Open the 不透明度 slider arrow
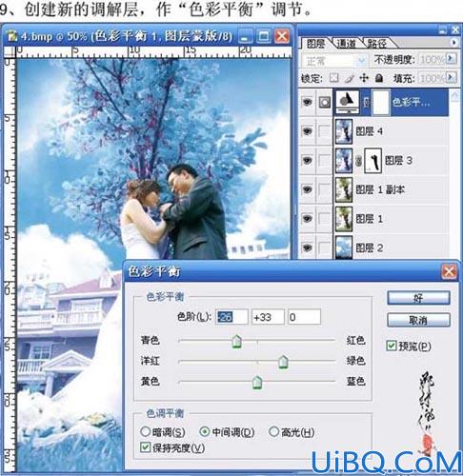 (x=452, y=59)
